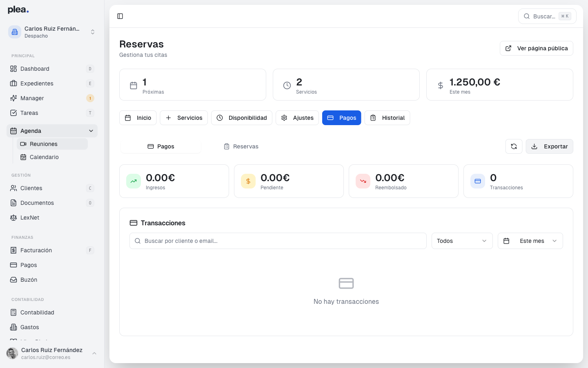The height and width of the screenshot is (368, 588).
Task: Click Ver página pública button
Action: tap(537, 48)
